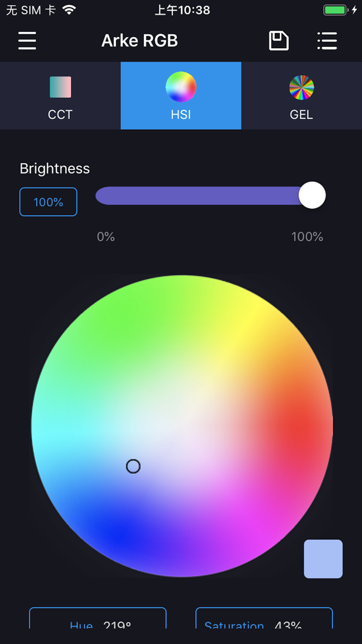Click the 0% label under the slider

(x=105, y=237)
